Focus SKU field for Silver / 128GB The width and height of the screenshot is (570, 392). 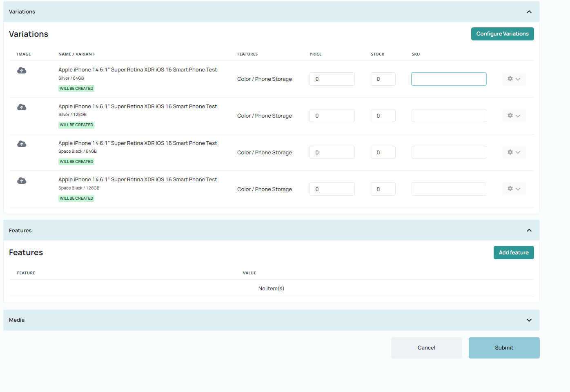449,116
